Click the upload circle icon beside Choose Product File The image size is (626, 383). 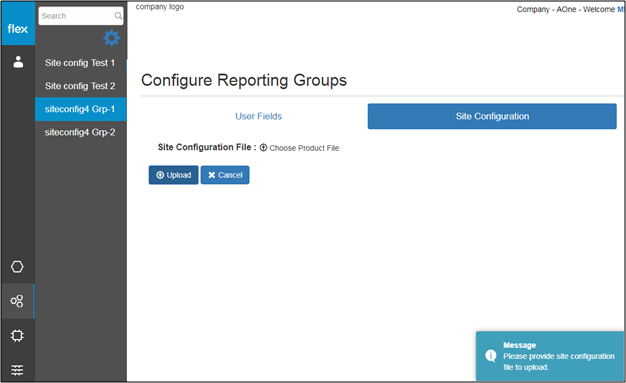tap(263, 148)
